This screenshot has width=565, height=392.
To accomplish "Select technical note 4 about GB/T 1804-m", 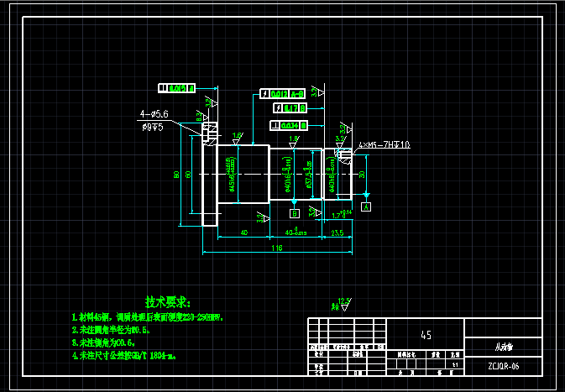I will click(x=124, y=356).
